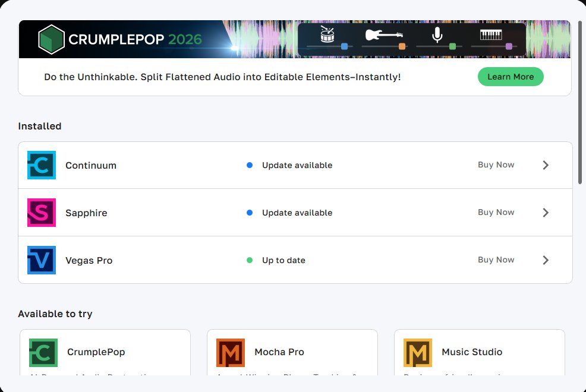Click the orange guitar slider handle

click(402, 46)
